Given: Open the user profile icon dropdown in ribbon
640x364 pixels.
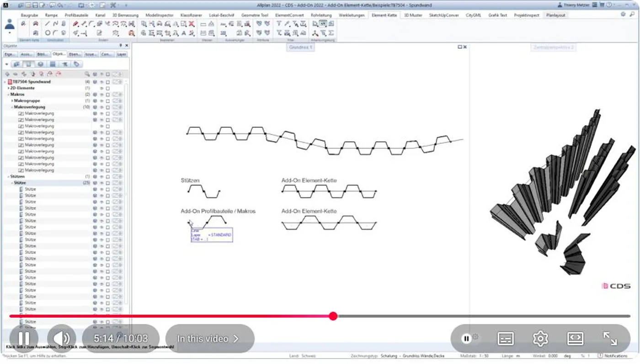Looking at the screenshot, I should [10, 27].
